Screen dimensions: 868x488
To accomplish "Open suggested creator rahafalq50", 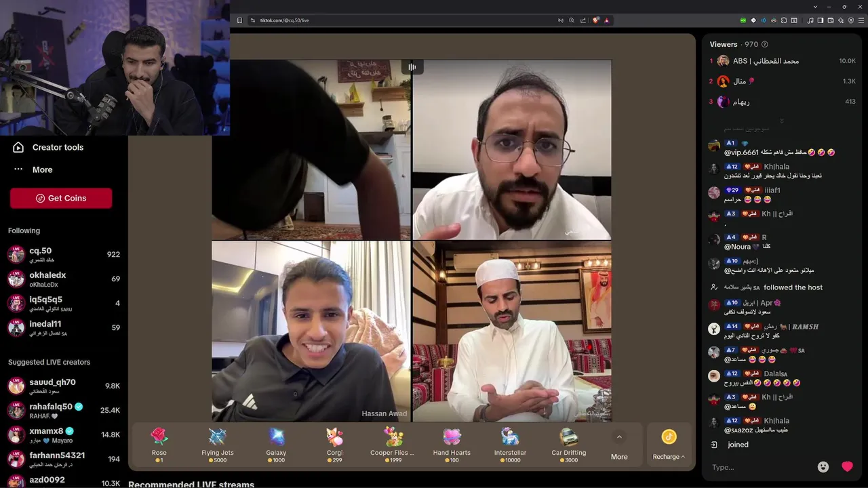I will click(64, 410).
